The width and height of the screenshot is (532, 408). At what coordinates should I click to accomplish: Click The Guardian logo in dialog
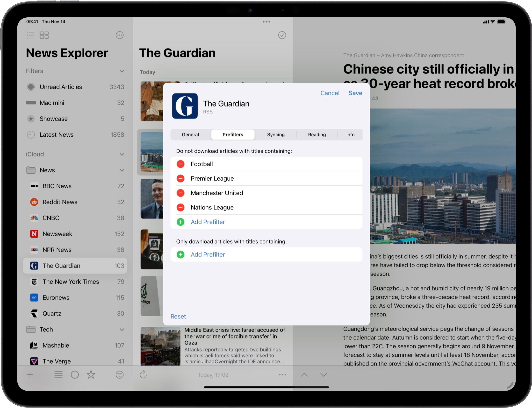(185, 106)
